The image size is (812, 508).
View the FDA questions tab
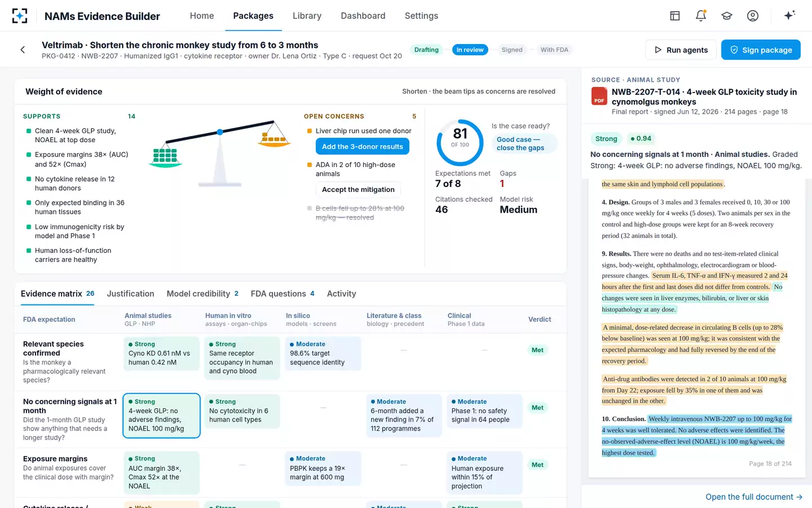click(283, 294)
